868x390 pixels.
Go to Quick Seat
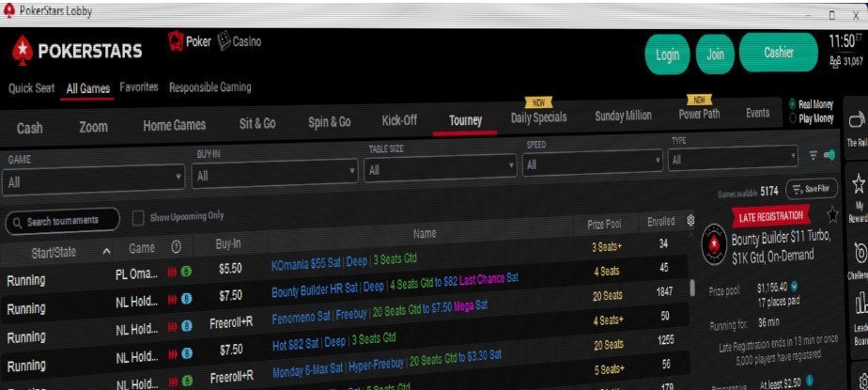(x=32, y=88)
